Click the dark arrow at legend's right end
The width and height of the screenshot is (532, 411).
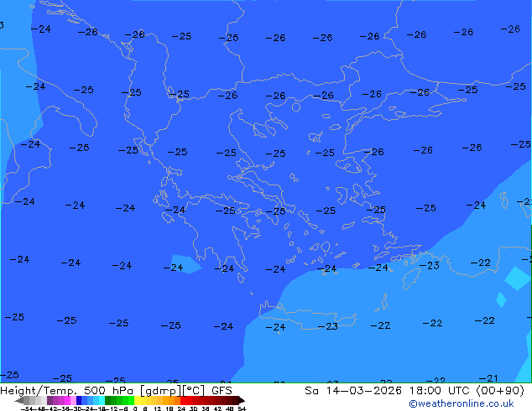tap(242, 400)
